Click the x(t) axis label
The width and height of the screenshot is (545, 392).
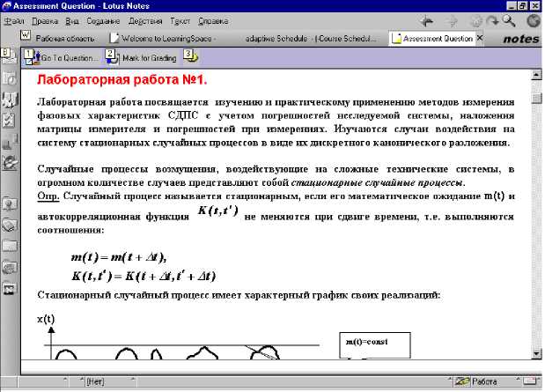[46, 319]
